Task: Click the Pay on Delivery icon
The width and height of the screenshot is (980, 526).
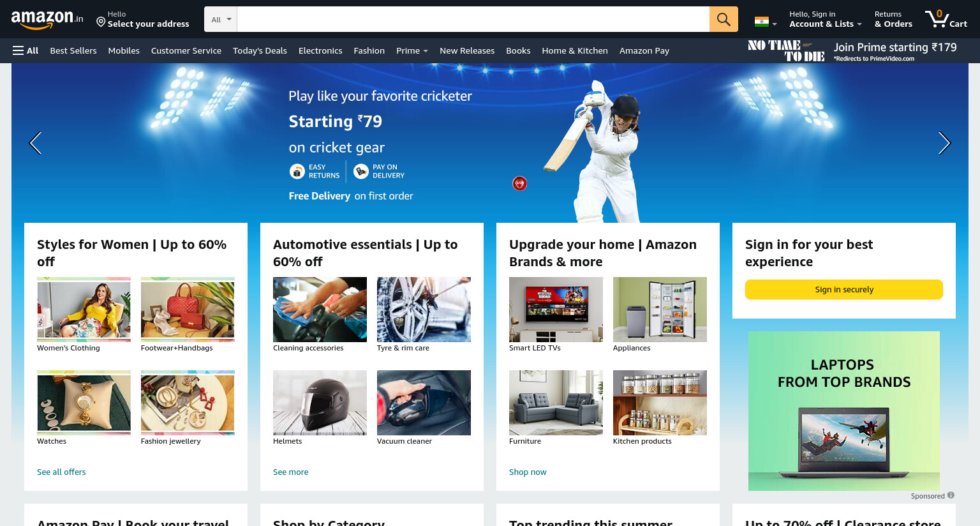Action: coord(361,171)
